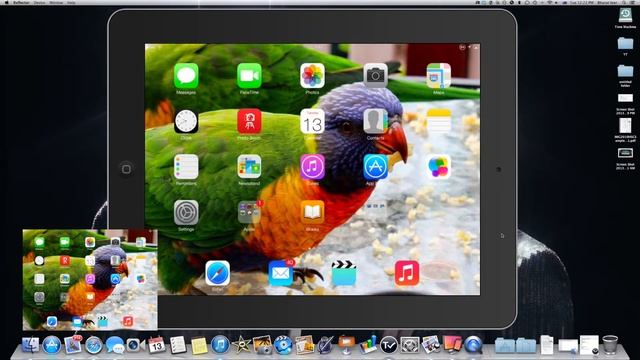This screenshot has height=360, width=640.
Task: Open the Reflector menu in the menu bar
Action: pyautogui.click(x=21, y=2)
